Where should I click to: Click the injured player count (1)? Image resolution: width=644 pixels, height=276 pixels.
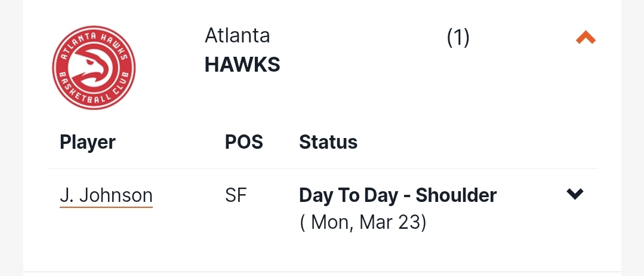[458, 38]
